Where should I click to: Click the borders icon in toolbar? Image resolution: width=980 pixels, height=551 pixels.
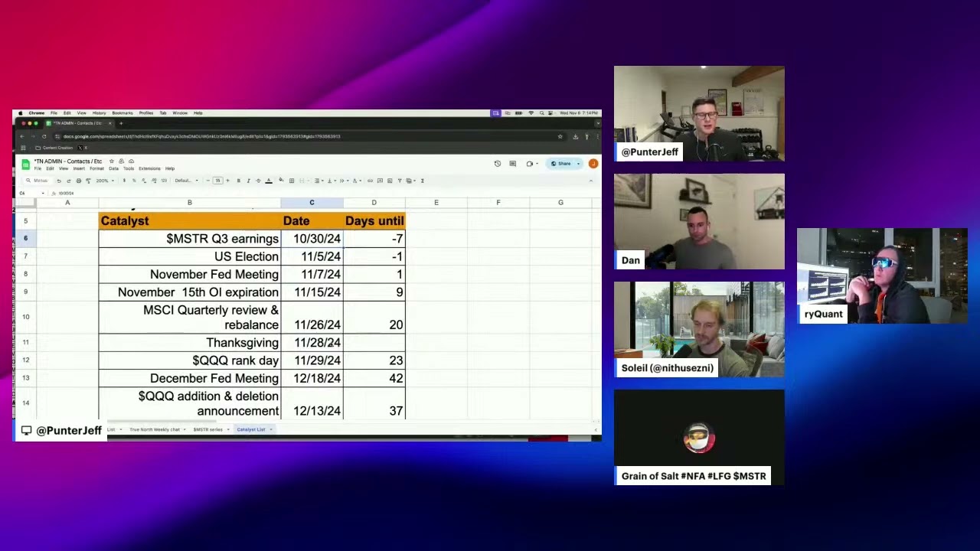pyautogui.click(x=291, y=181)
